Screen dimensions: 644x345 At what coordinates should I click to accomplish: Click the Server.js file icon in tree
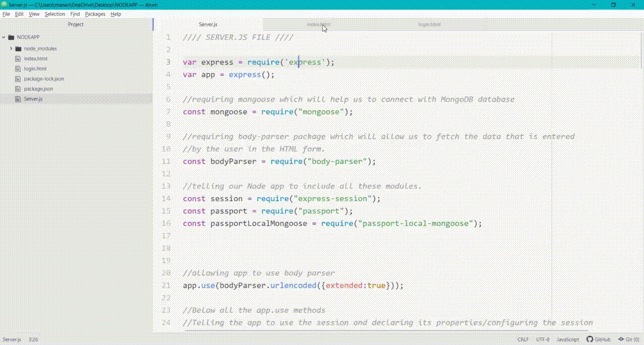click(x=18, y=99)
